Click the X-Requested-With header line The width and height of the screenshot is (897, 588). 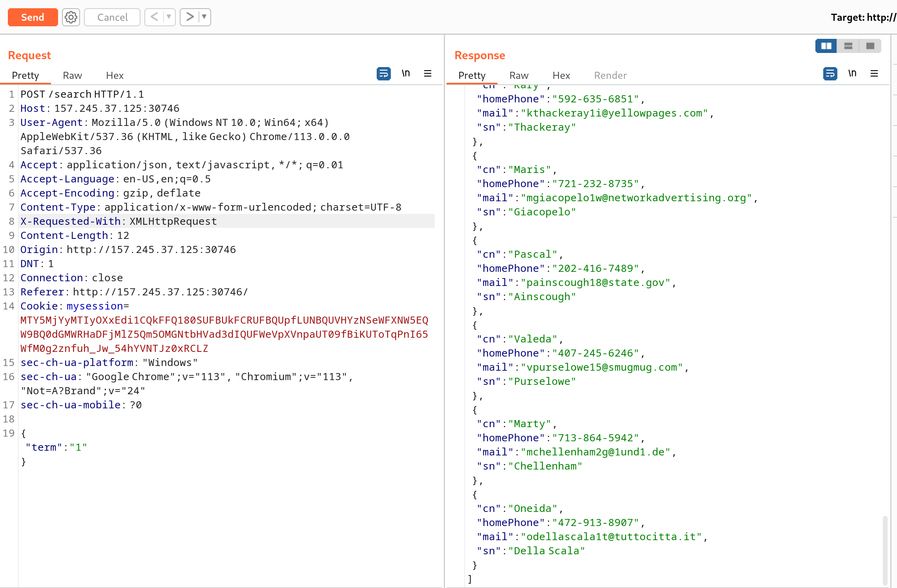119,221
